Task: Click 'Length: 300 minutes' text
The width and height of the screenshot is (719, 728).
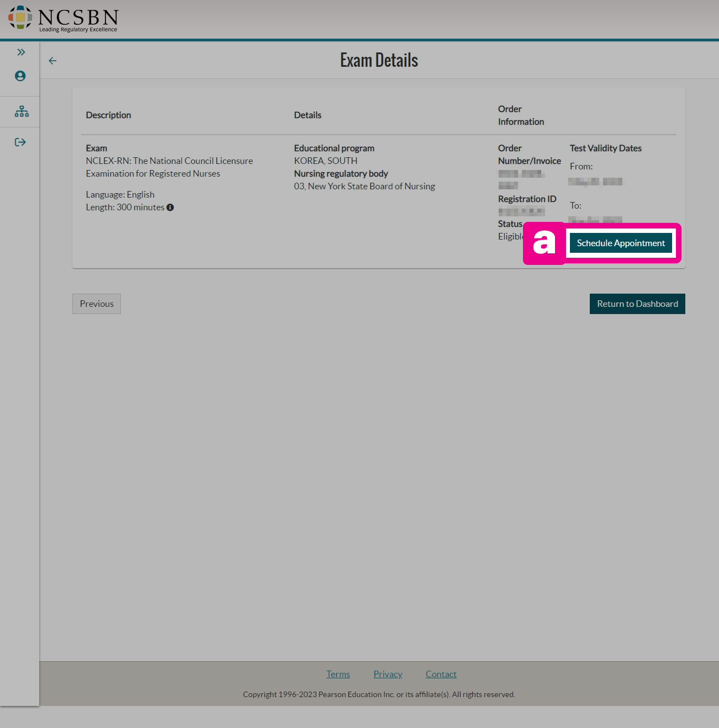Action: coord(125,207)
